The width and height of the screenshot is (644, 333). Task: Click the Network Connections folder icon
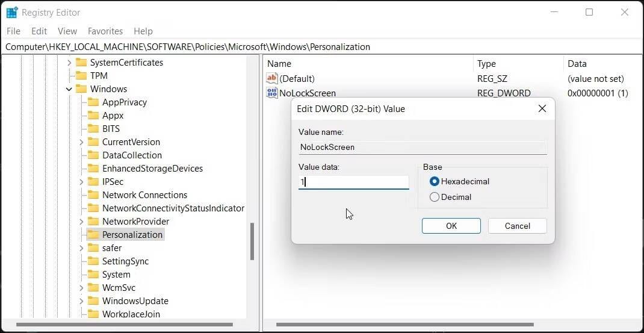(93, 195)
